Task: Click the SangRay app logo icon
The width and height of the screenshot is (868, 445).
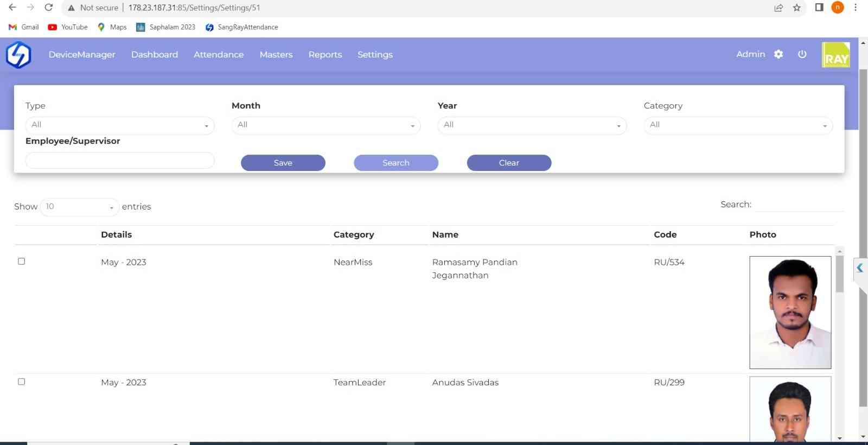Action: (x=18, y=55)
